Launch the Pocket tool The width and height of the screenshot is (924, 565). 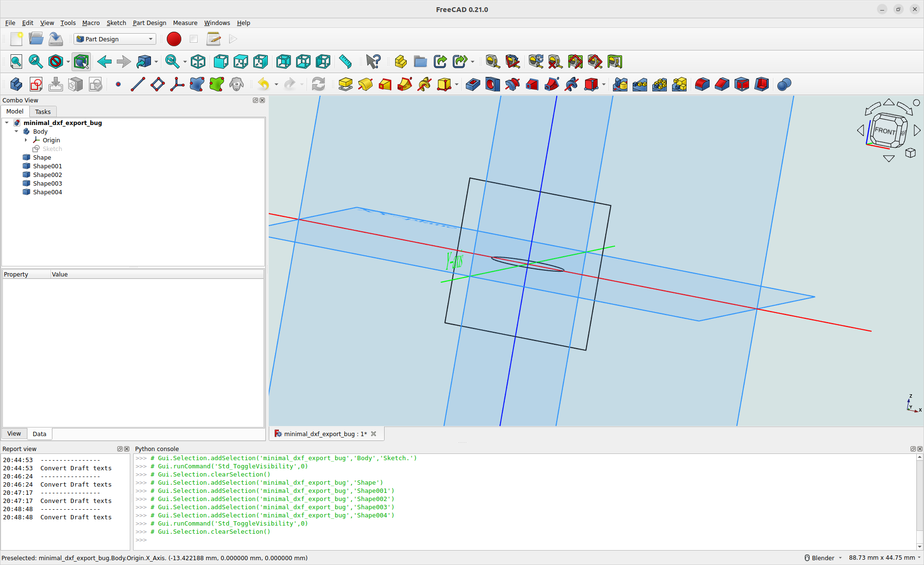(473, 84)
